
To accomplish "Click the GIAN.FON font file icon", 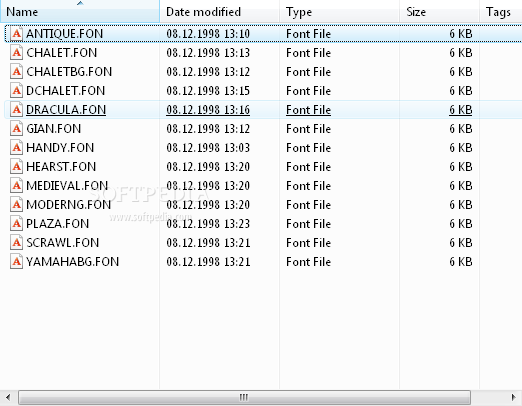I will [x=16, y=129].
